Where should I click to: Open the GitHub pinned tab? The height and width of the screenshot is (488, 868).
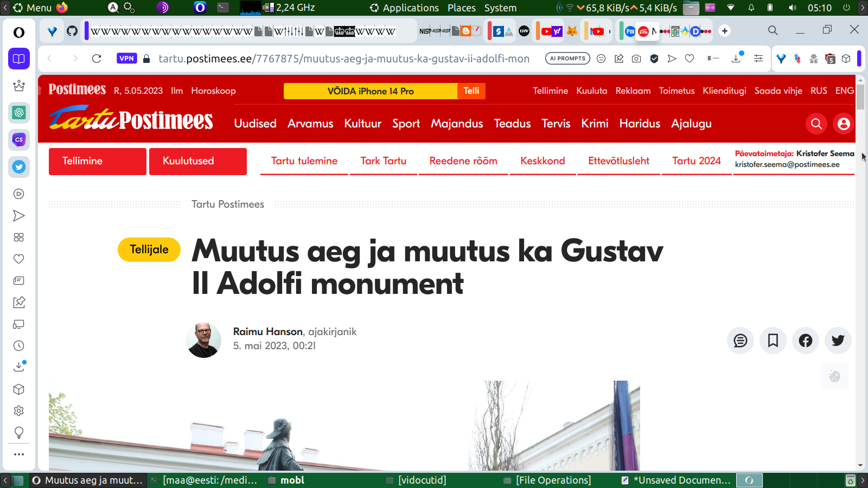[72, 31]
